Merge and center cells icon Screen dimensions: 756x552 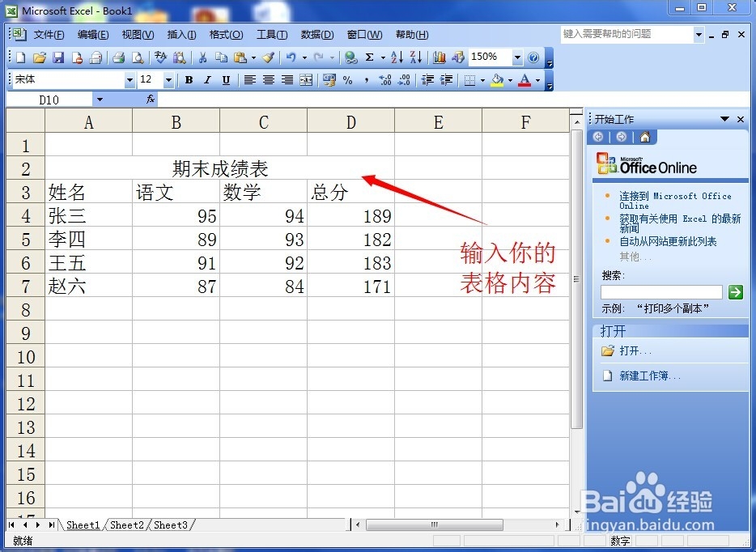pyautogui.click(x=306, y=80)
